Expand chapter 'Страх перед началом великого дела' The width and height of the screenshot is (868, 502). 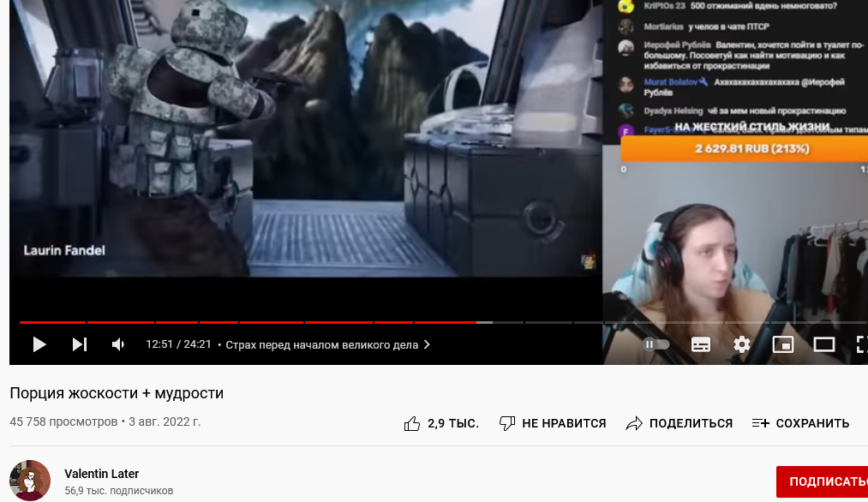click(x=327, y=345)
